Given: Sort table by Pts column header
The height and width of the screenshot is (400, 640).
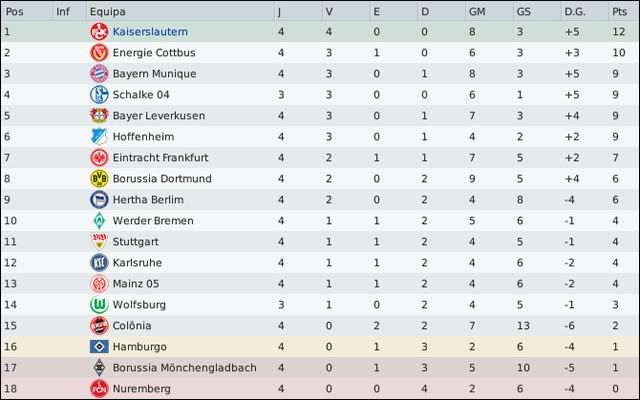Looking at the screenshot, I should (619, 11).
